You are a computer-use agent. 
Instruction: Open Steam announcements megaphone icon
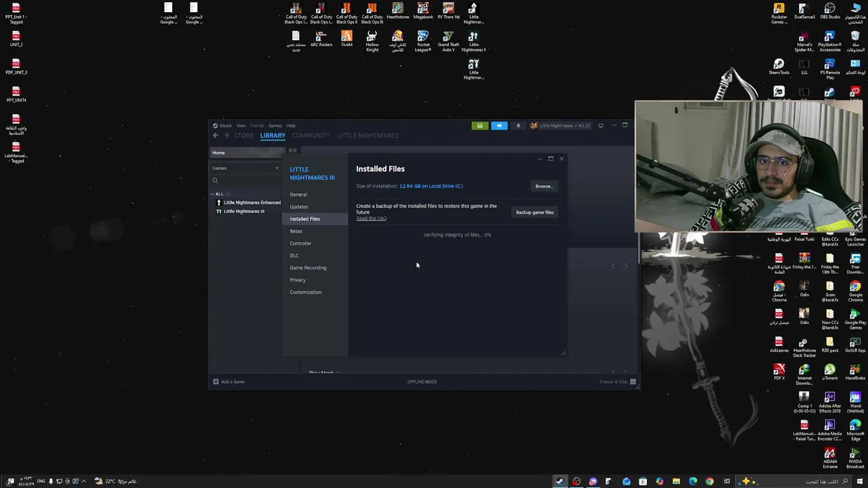499,125
